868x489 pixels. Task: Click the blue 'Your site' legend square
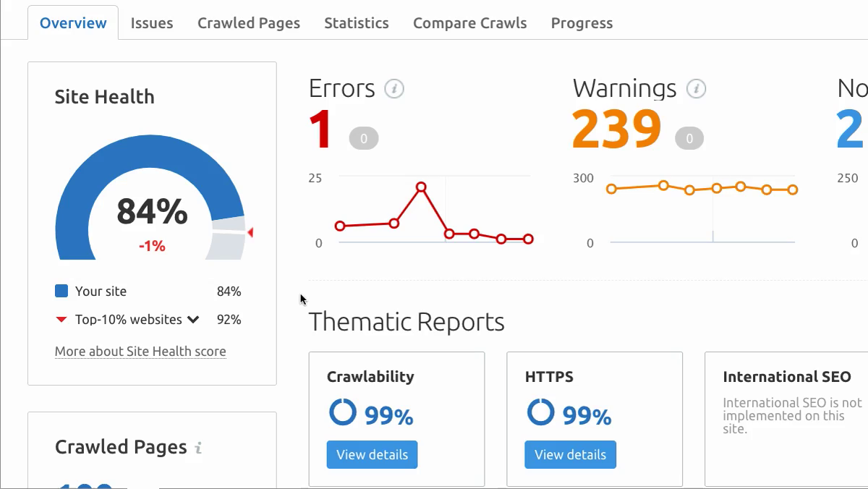tap(62, 291)
